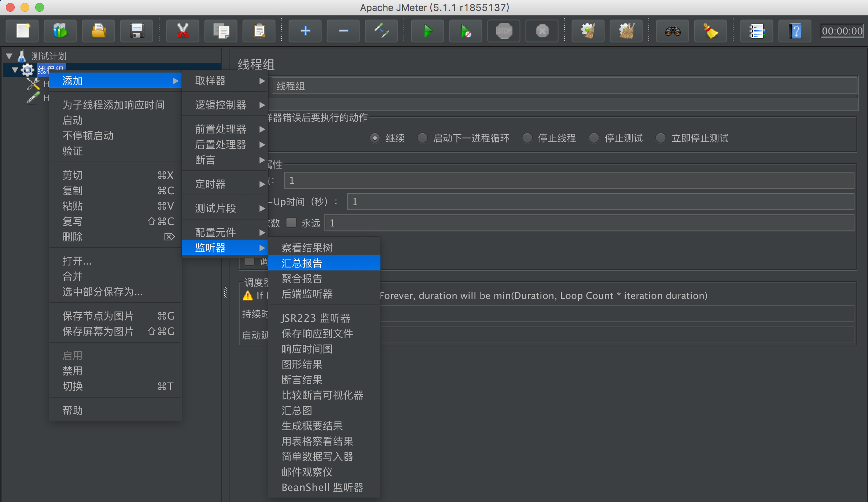Click the Stop sign icon
Screen dimensions: 868x502
click(504, 31)
